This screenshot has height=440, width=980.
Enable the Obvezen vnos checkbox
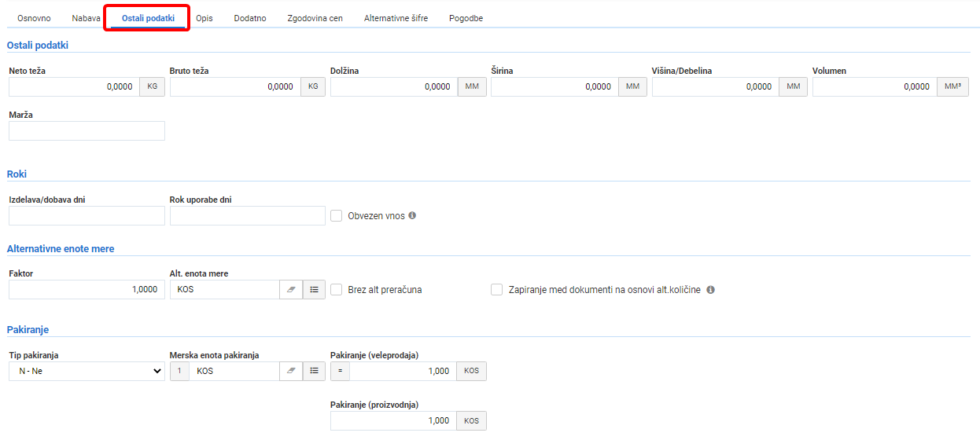(x=337, y=215)
